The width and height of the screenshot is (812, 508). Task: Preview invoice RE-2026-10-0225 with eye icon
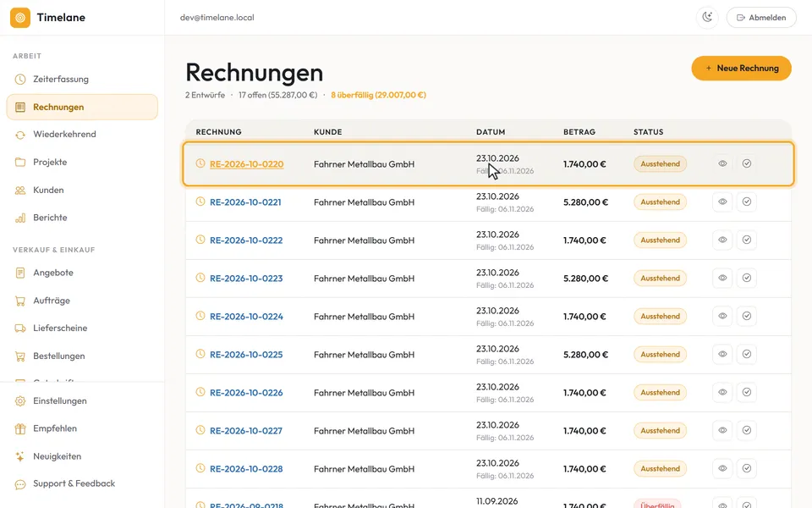(722, 354)
